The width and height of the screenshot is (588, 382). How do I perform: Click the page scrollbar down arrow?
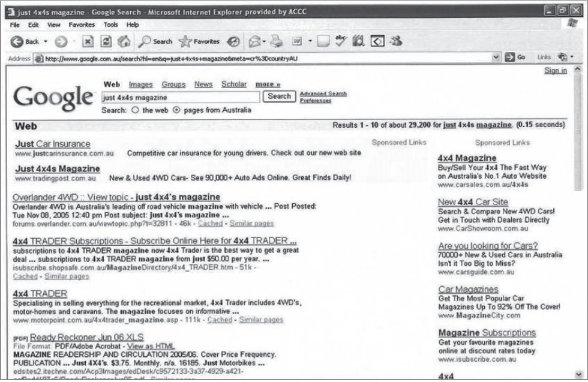tap(578, 374)
